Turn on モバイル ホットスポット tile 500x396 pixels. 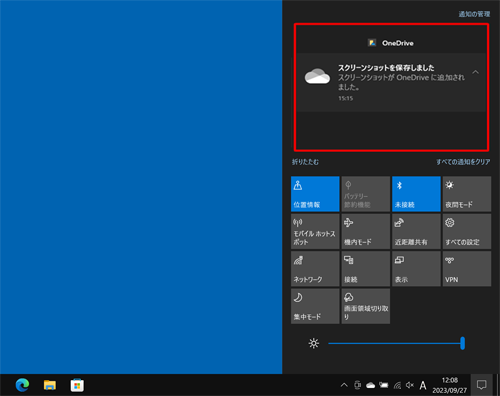point(315,231)
